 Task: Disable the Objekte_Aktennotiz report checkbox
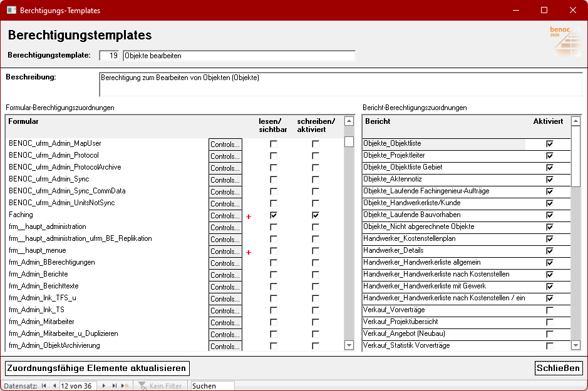pos(550,180)
